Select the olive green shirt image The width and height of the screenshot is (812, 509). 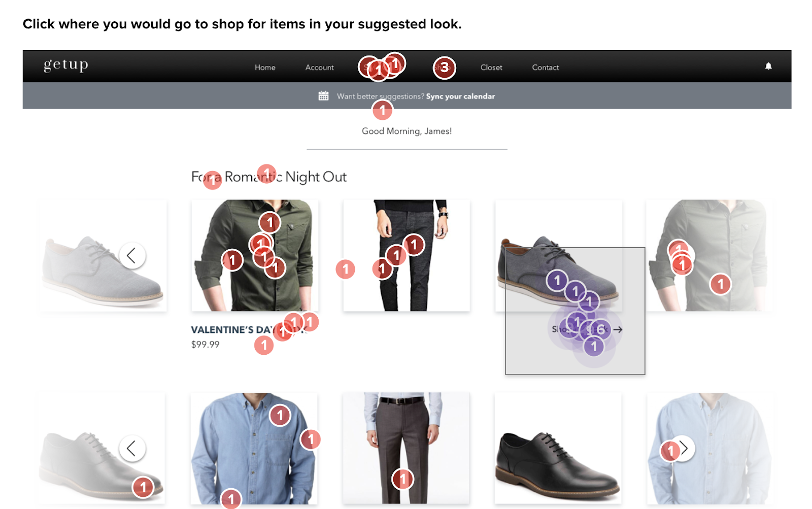[255, 255]
